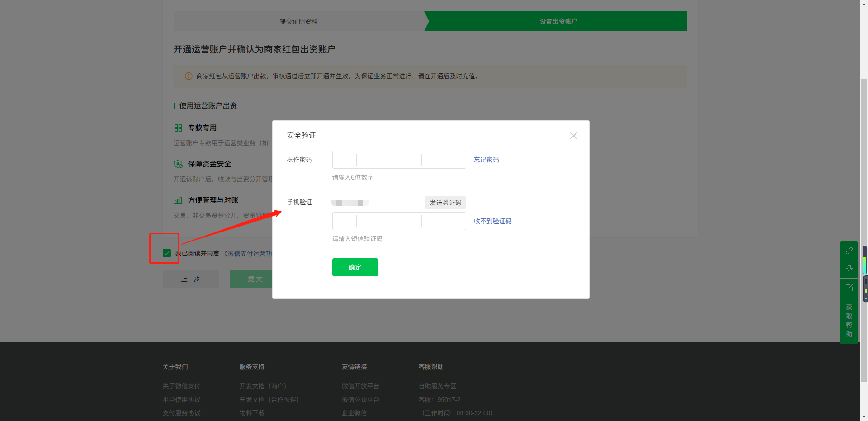Open the 收不到验证码 link
The image size is (868, 421).
[492, 221]
